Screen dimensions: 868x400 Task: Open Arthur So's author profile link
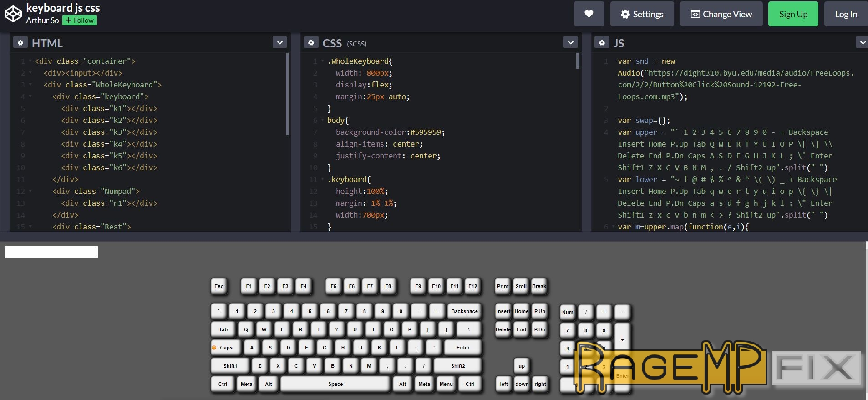click(x=42, y=20)
